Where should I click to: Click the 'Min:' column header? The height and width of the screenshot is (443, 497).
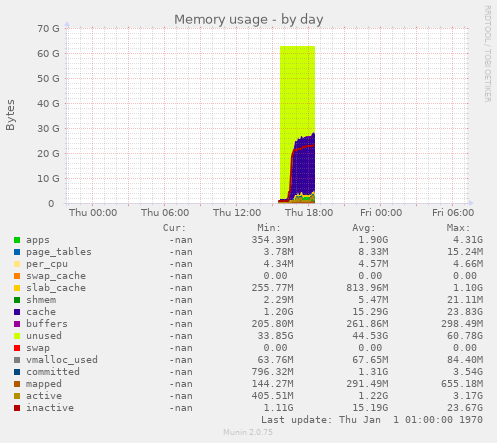269,228
